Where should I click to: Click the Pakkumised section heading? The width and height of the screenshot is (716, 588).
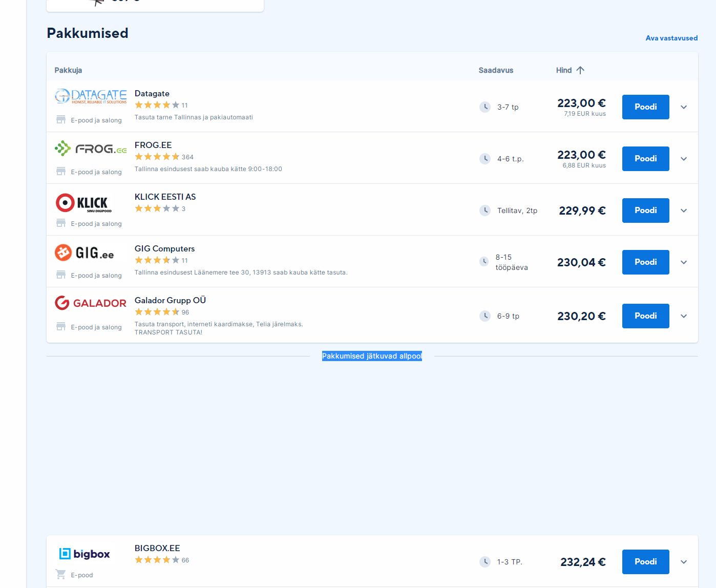(x=88, y=33)
